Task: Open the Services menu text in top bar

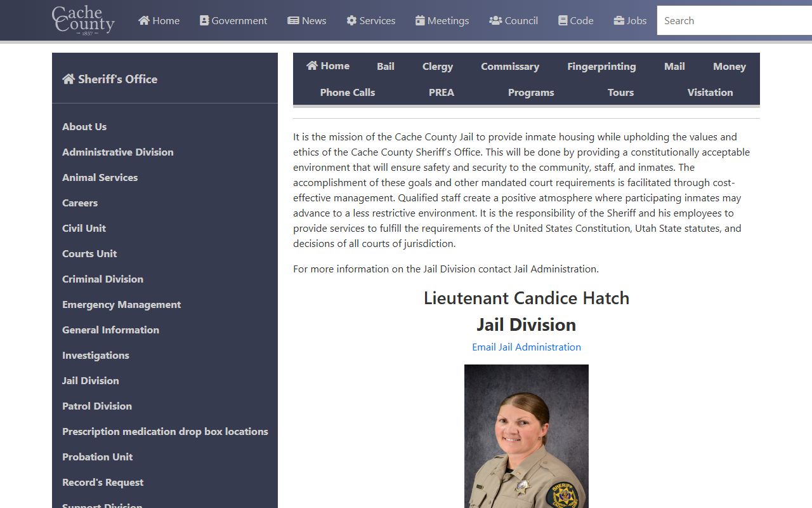Action: [377, 20]
